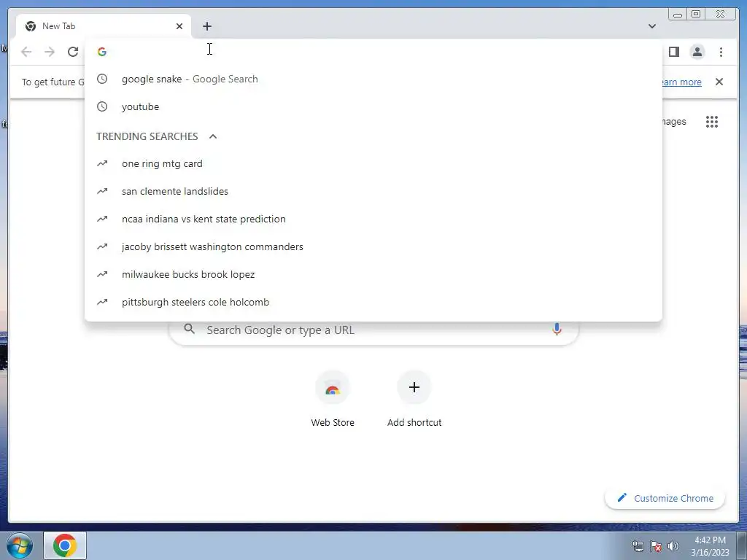Choose pittsburgh steelers cole holcomb suggestion
Screen dimensions: 747x560
coord(373,302)
